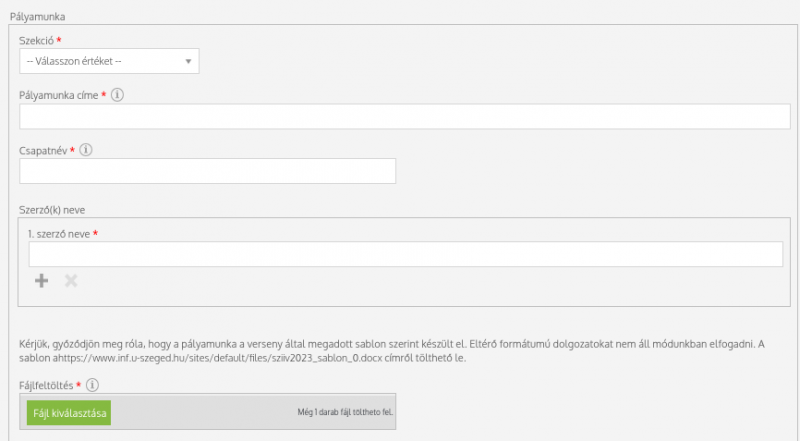
Task: Click the 1. szerző neve label
Action: tap(59, 233)
